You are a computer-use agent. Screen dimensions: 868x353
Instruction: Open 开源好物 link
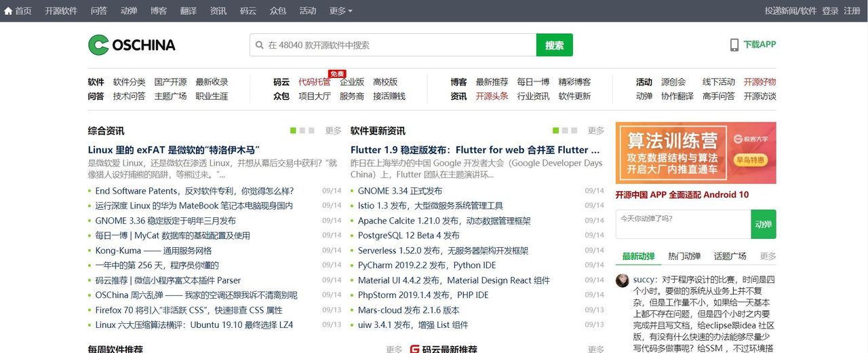pos(760,82)
